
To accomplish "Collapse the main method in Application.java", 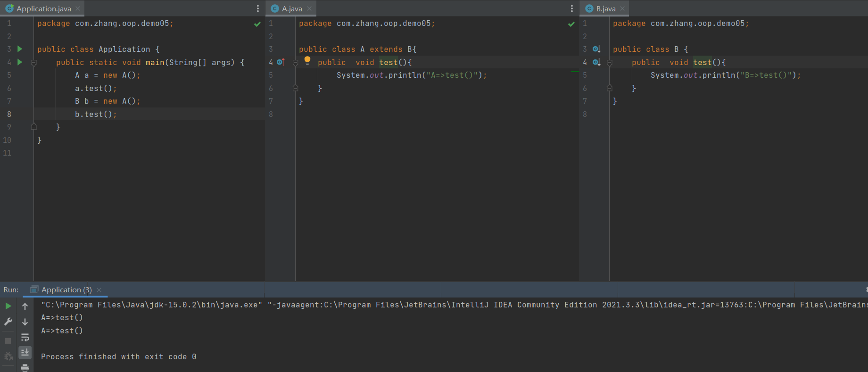I will pyautogui.click(x=34, y=62).
